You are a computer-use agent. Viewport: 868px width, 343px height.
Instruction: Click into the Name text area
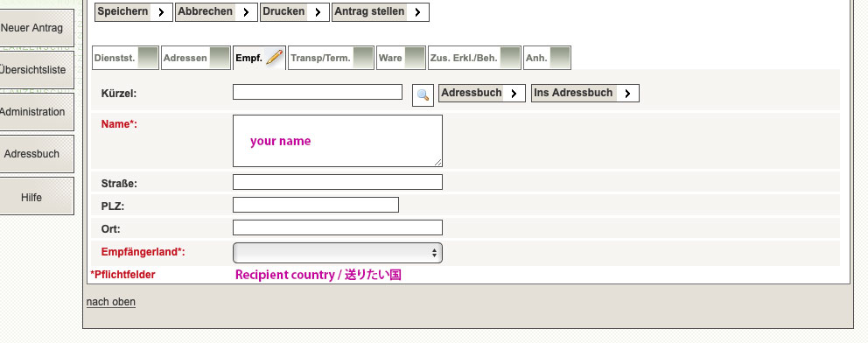[338, 141]
